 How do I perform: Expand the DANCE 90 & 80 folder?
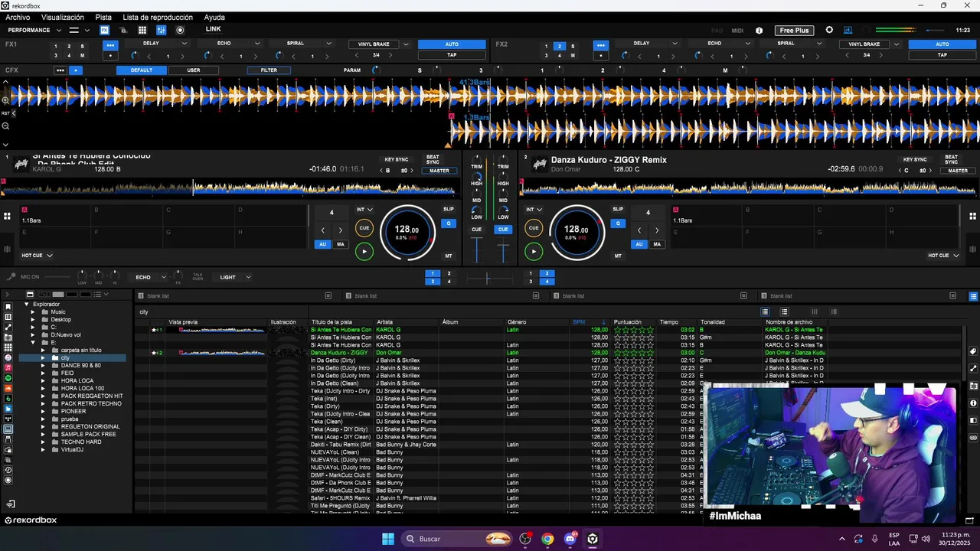(44, 366)
